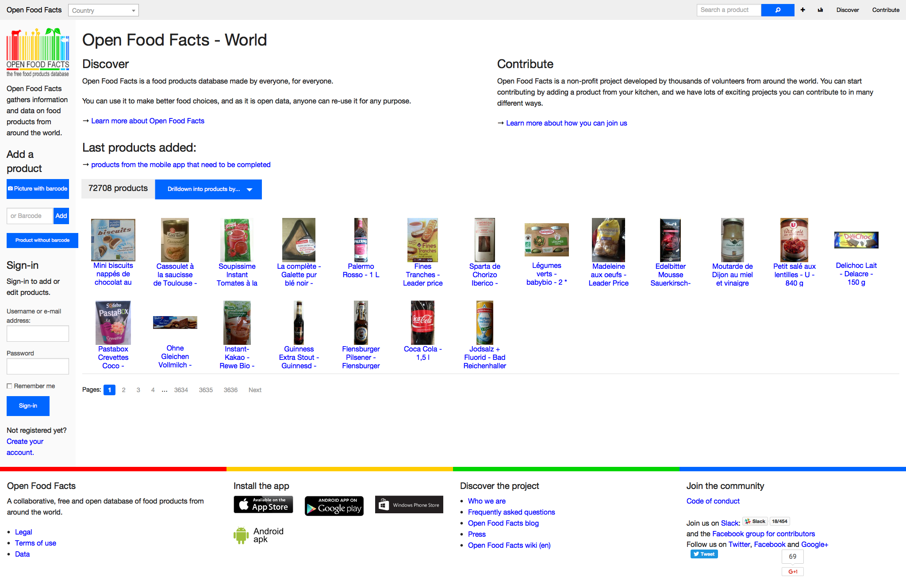906x588 pixels.
Task: Open the Madeleine aux oeufs product link
Action: click(609, 275)
